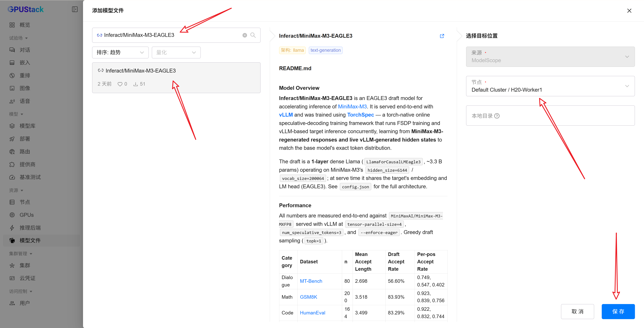The image size is (644, 328).
Task: Open the MT-Bench dataset link
Action: coord(311,281)
